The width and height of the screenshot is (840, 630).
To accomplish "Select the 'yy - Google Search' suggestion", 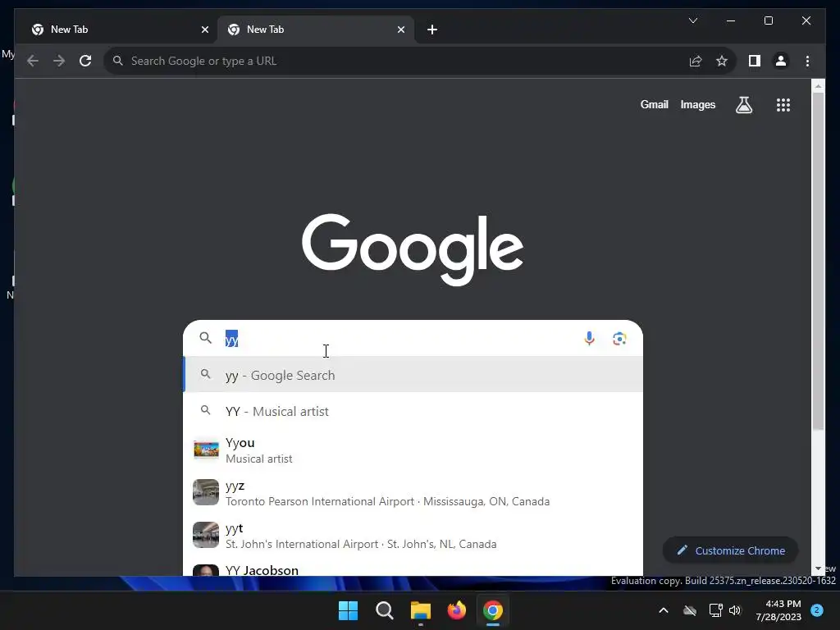I will click(413, 375).
